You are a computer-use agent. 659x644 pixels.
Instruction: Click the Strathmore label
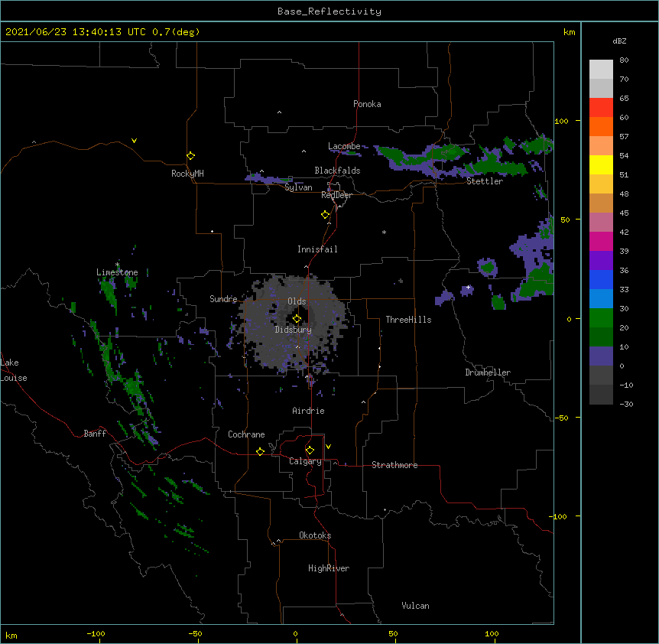(x=394, y=465)
